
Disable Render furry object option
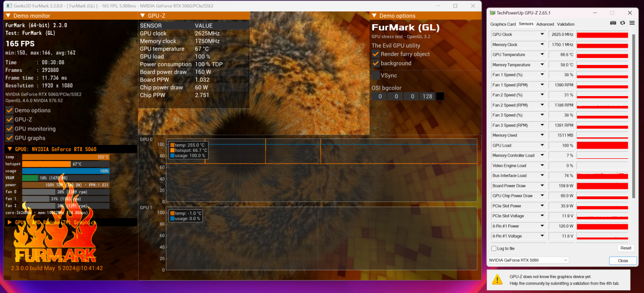coord(376,54)
